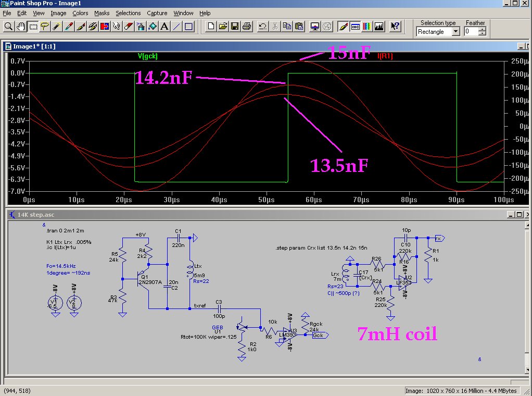Toggle the Tool Palette visibility button
The image size is (532, 396).
(343, 26)
